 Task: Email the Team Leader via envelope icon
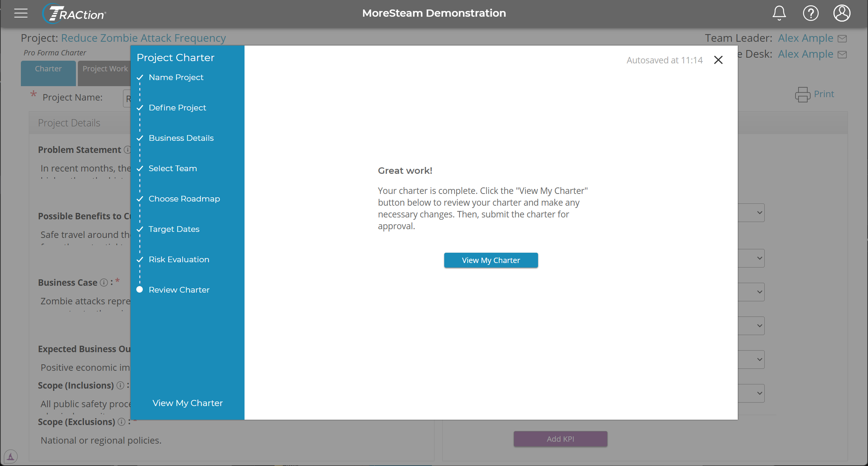click(842, 38)
